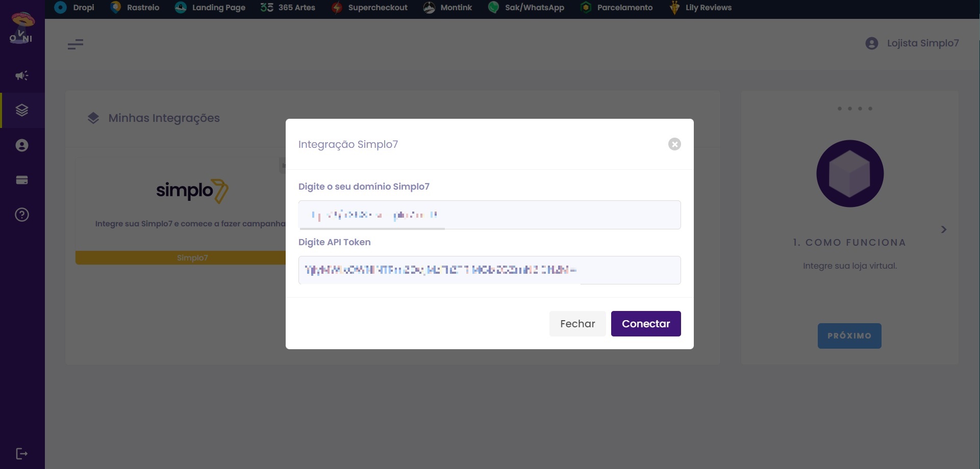The width and height of the screenshot is (980, 469).
Task: Click the simplo7 logo card
Action: [x=192, y=191]
